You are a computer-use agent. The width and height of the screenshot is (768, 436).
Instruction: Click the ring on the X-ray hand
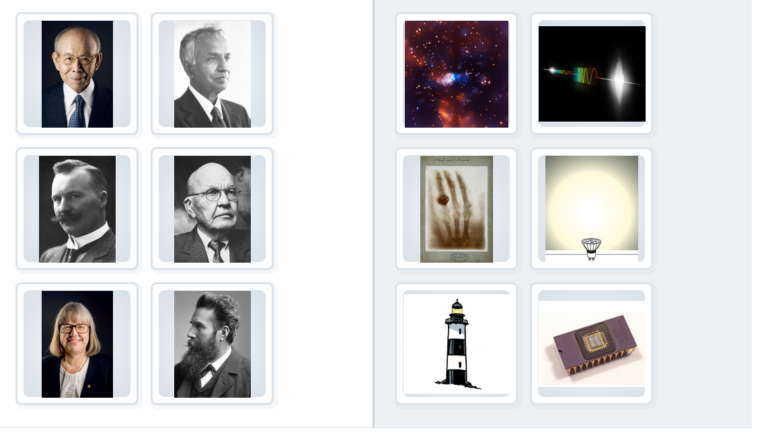click(x=443, y=199)
